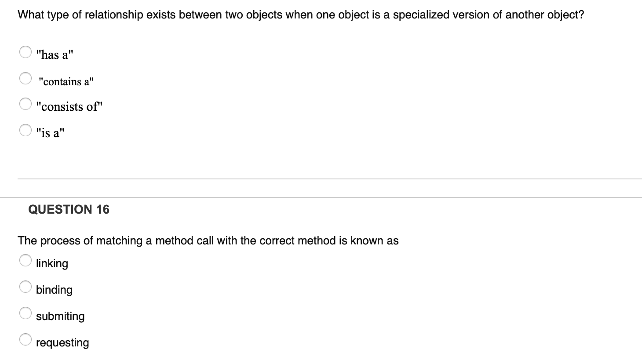Select the "has a" radio option
The height and width of the screenshot is (364, 642).
pos(26,52)
